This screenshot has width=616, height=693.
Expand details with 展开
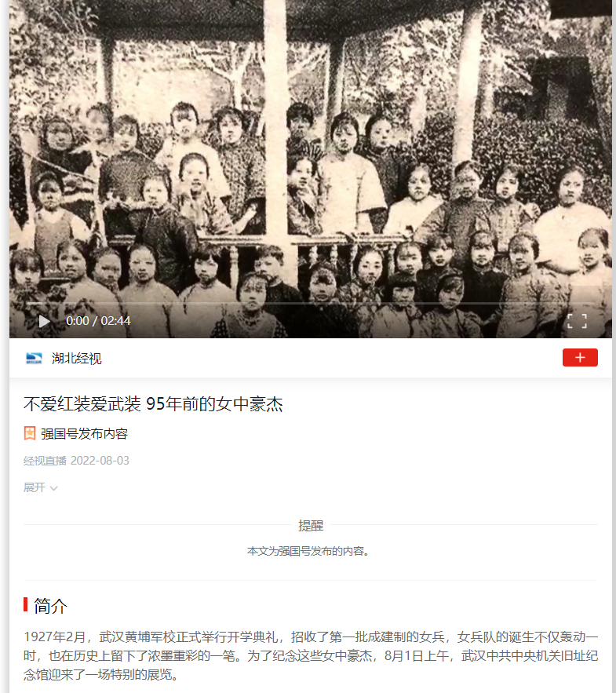(35, 487)
